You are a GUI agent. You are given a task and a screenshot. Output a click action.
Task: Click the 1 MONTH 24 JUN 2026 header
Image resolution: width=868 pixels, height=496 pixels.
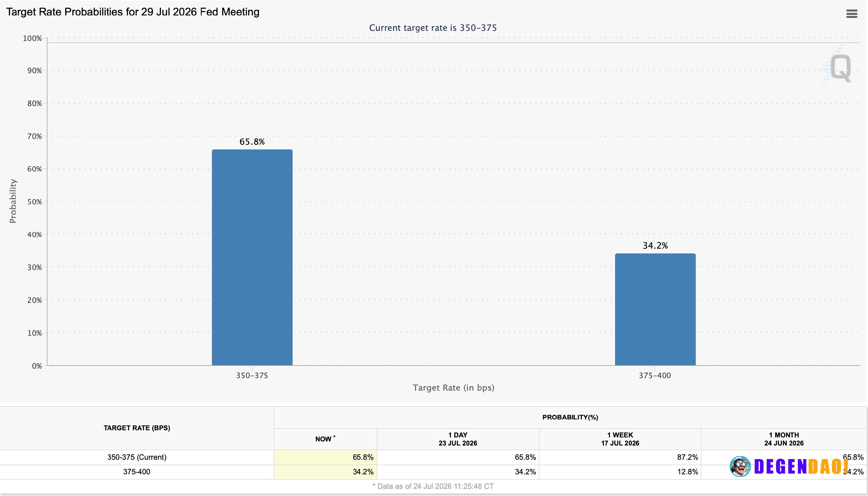784,439
